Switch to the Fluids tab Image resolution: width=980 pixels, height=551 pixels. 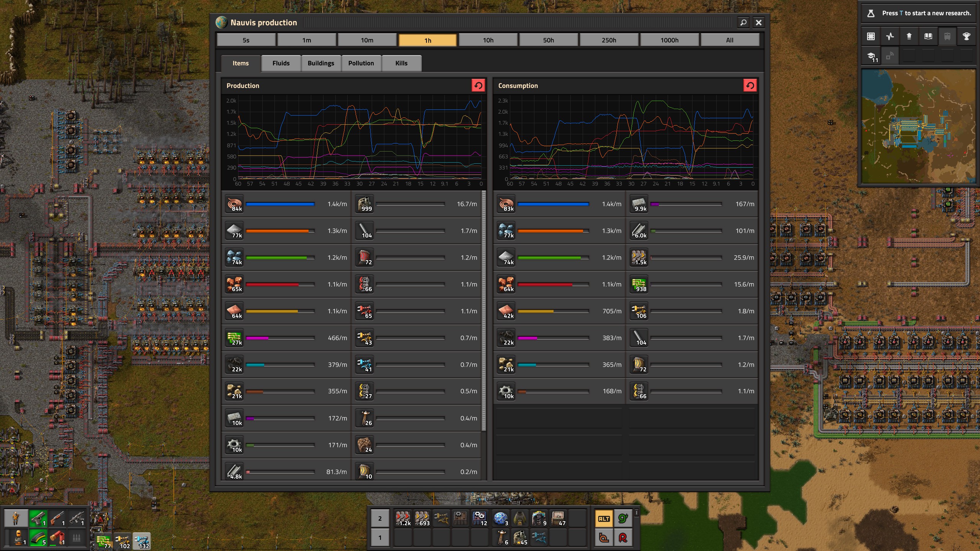[x=281, y=64]
